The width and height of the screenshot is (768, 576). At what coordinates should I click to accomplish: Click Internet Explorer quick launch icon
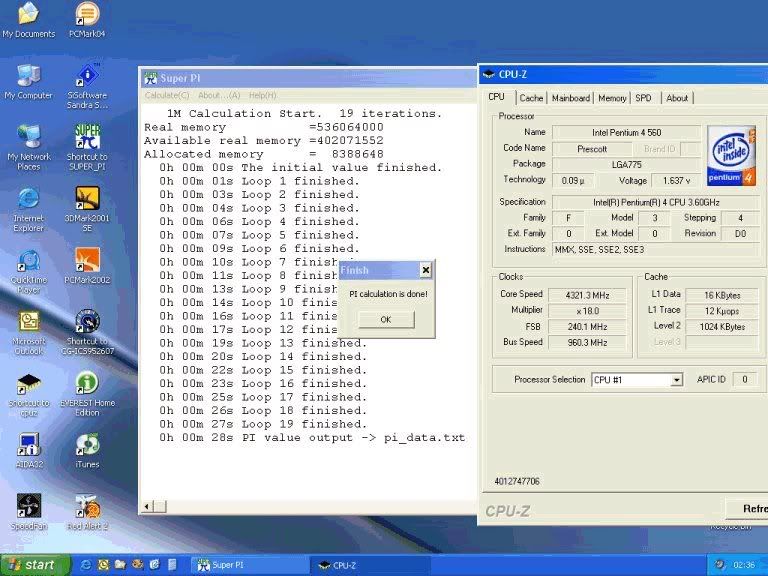coord(86,565)
